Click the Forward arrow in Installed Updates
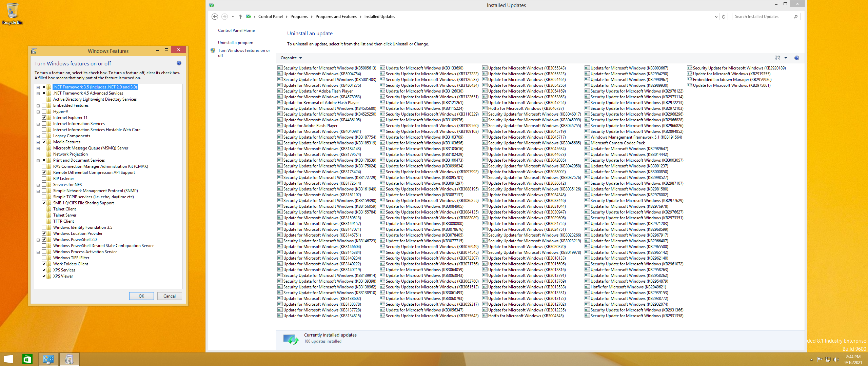The width and height of the screenshot is (868, 366). (224, 17)
